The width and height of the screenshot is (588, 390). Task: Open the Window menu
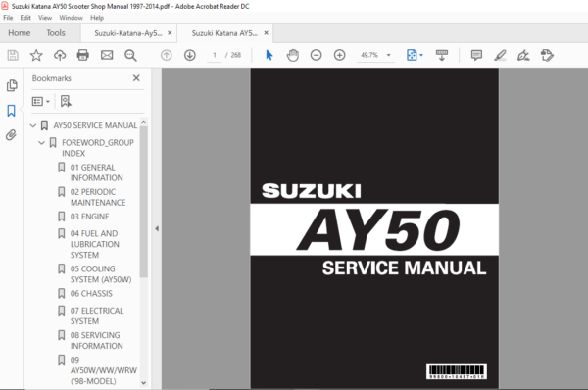coord(71,18)
